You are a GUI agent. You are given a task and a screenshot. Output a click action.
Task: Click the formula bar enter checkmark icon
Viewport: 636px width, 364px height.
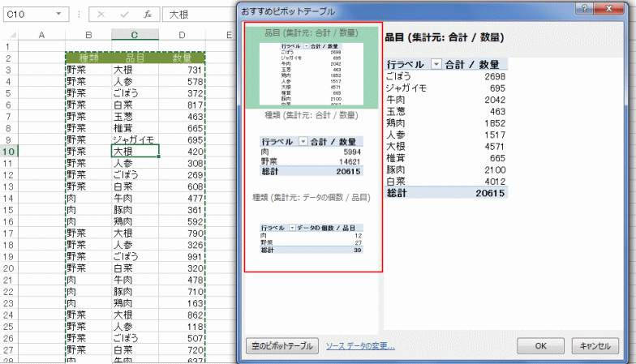tap(123, 15)
